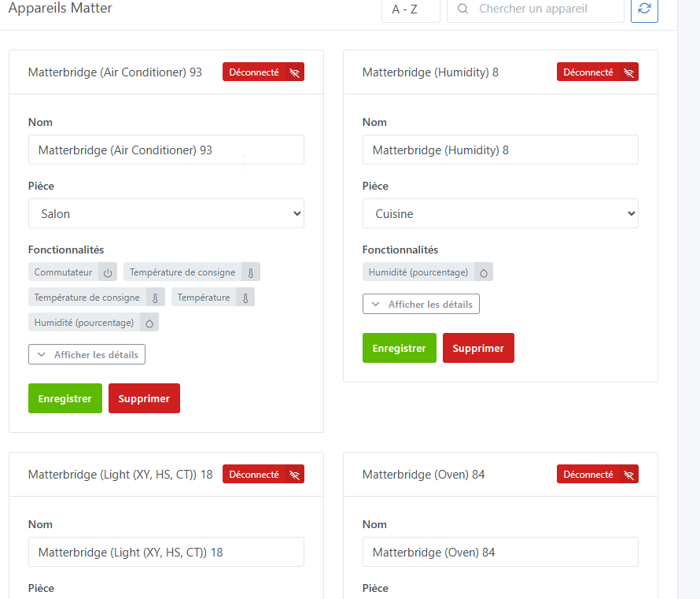The height and width of the screenshot is (599, 700).
Task: Click disconnected icon on Light (XY, HS, CT) badge
Action: point(294,475)
